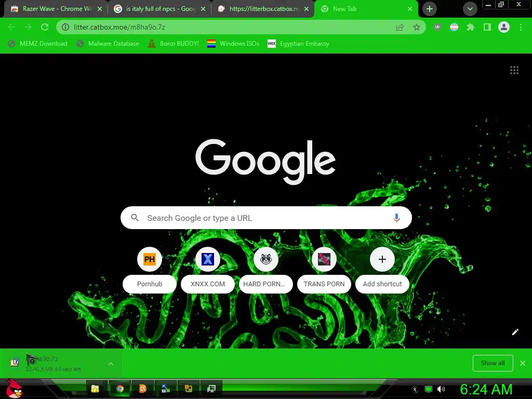Click the 6:24 AM clock
The image size is (532, 399).
(486, 390)
